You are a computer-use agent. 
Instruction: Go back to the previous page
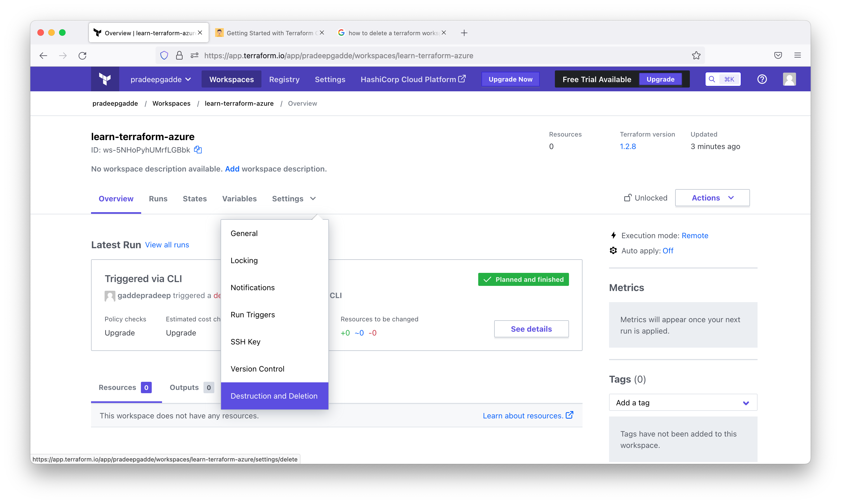coord(43,55)
